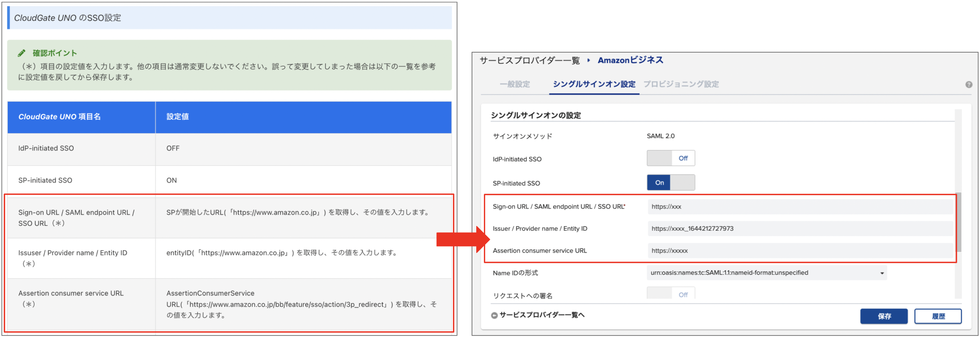The width and height of the screenshot is (980, 337).
Task: Click Issuser / Provider name table cell
Action: tap(82, 258)
